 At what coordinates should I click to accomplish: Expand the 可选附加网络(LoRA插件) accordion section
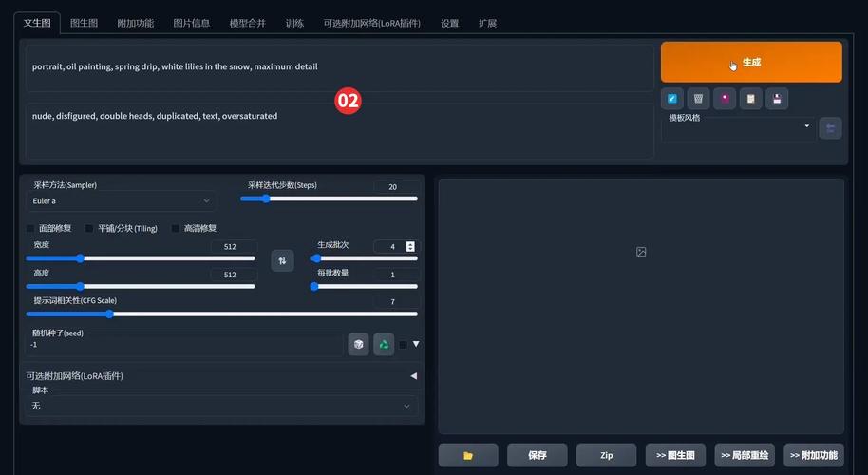(221, 376)
